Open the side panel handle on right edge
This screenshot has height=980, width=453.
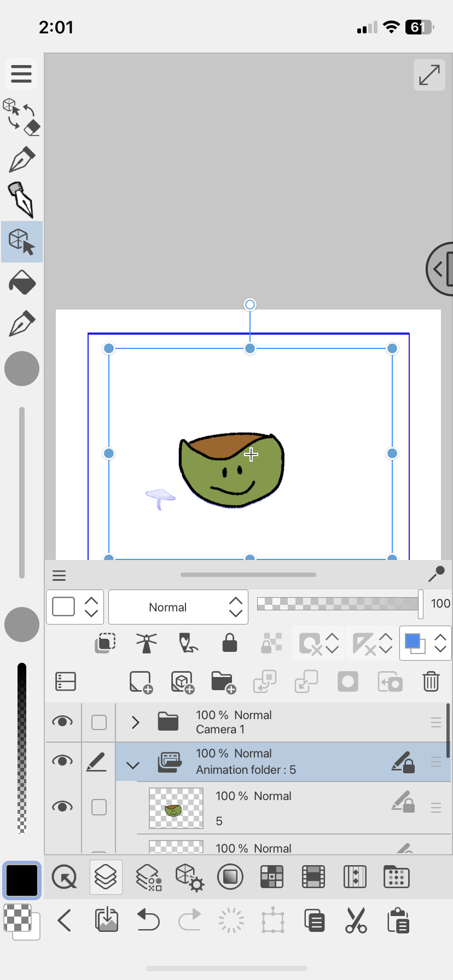[440, 269]
